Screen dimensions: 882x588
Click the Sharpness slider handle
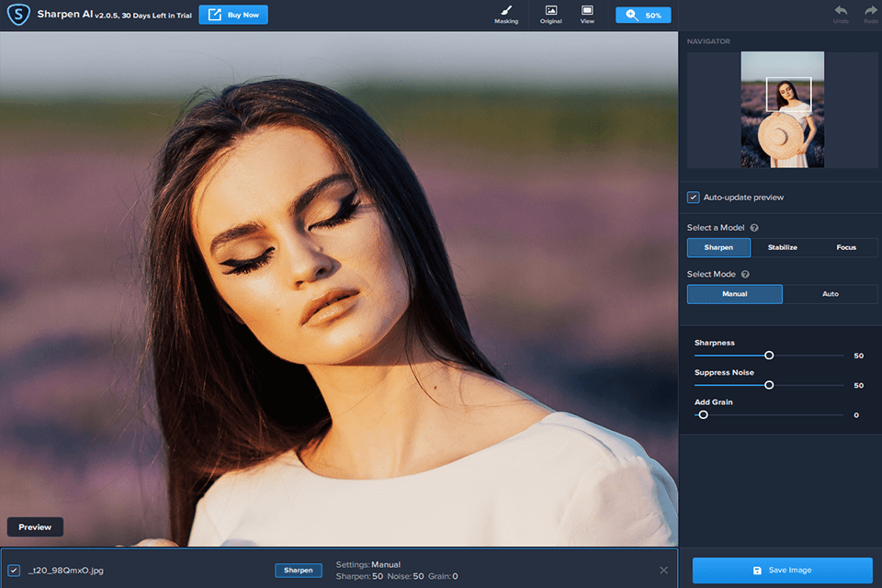coord(769,356)
